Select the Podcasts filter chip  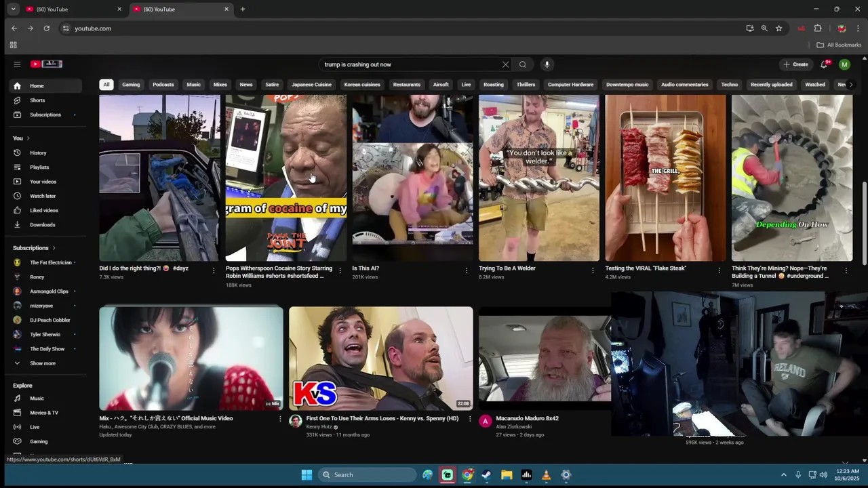pyautogui.click(x=163, y=85)
